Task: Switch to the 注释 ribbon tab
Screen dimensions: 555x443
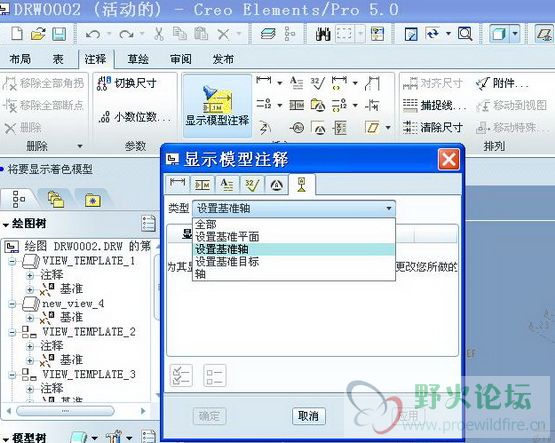Action: (x=96, y=59)
